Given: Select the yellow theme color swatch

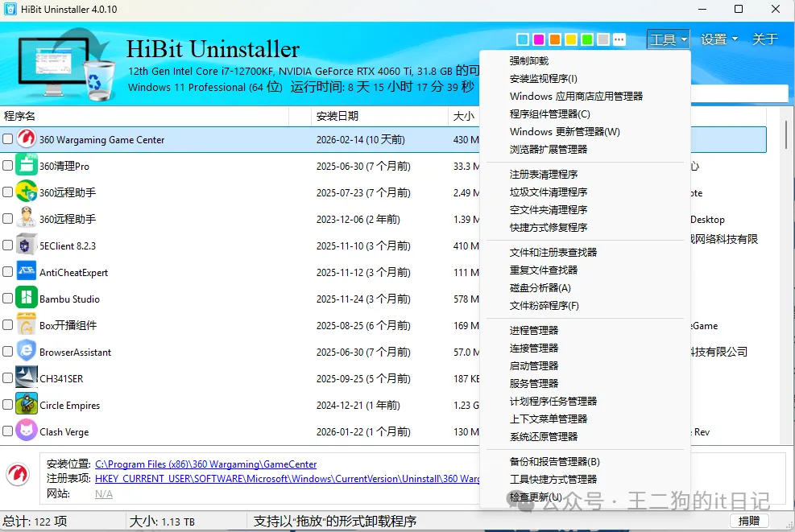Looking at the screenshot, I should point(571,39).
